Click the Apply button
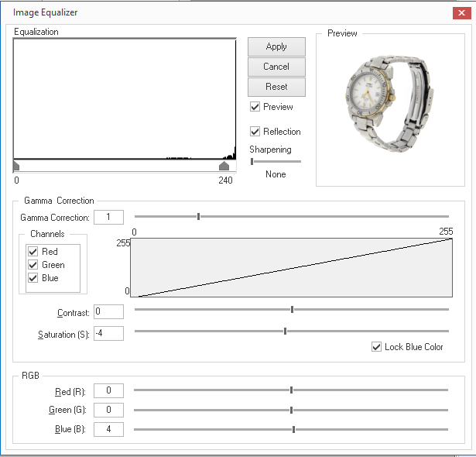The image size is (476, 457). (276, 46)
